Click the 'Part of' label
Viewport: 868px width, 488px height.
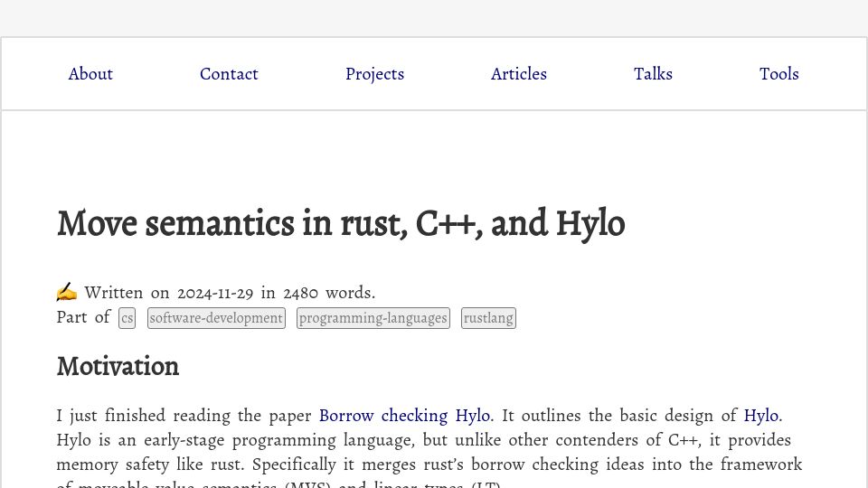83,317
